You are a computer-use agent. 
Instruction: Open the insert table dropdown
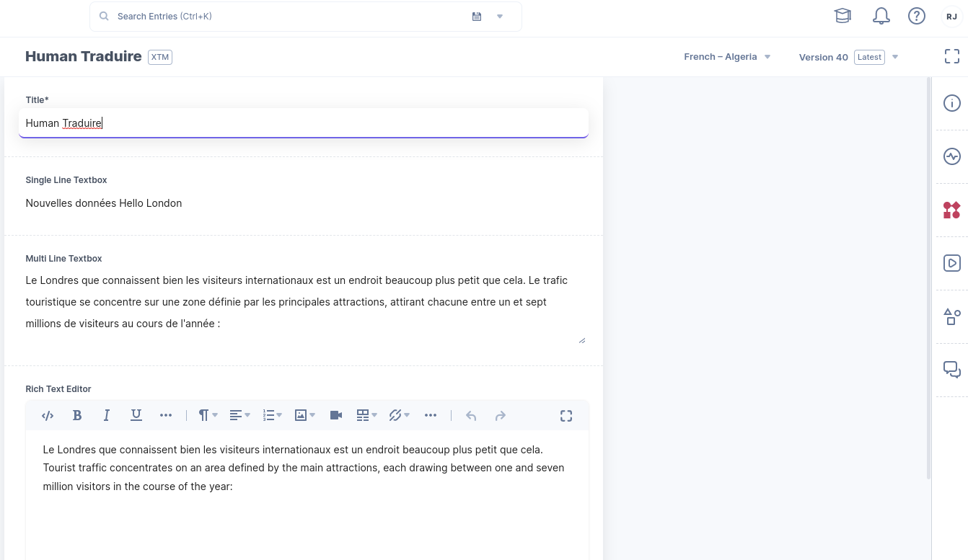366,415
